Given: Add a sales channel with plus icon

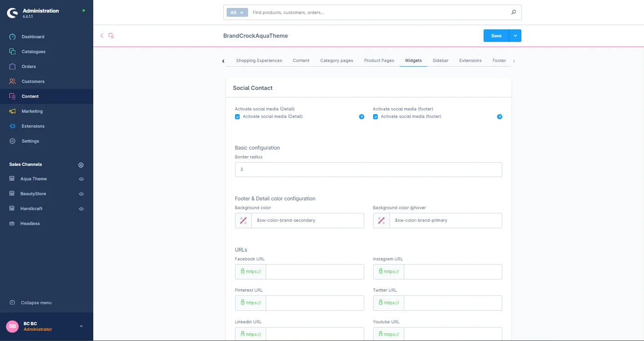Looking at the screenshot, I should (x=81, y=165).
